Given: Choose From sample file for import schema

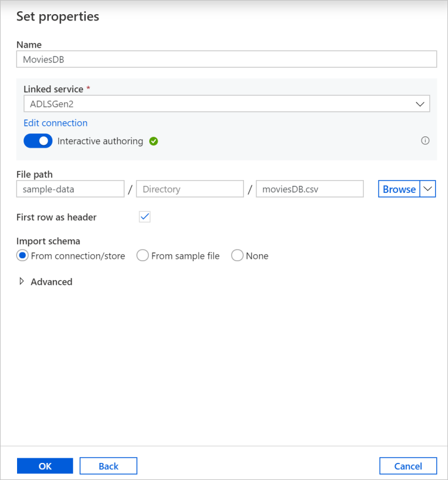Looking at the screenshot, I should click(142, 255).
